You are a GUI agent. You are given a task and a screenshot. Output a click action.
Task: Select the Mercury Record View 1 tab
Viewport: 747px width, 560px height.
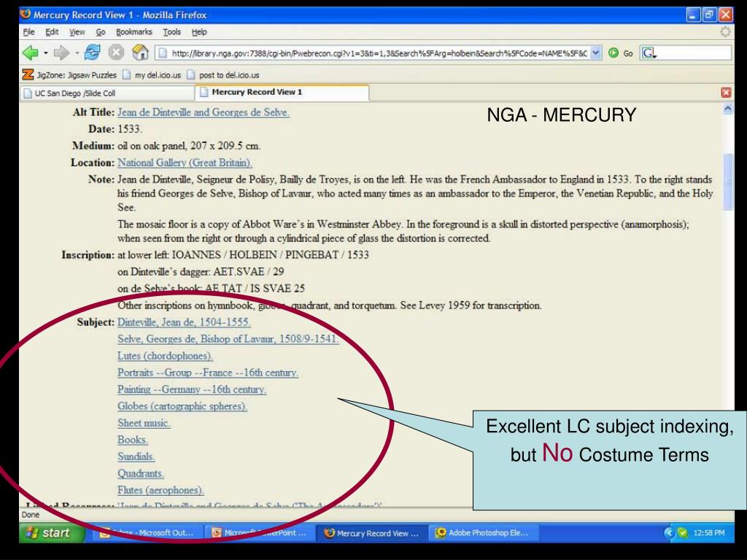pyautogui.click(x=282, y=92)
